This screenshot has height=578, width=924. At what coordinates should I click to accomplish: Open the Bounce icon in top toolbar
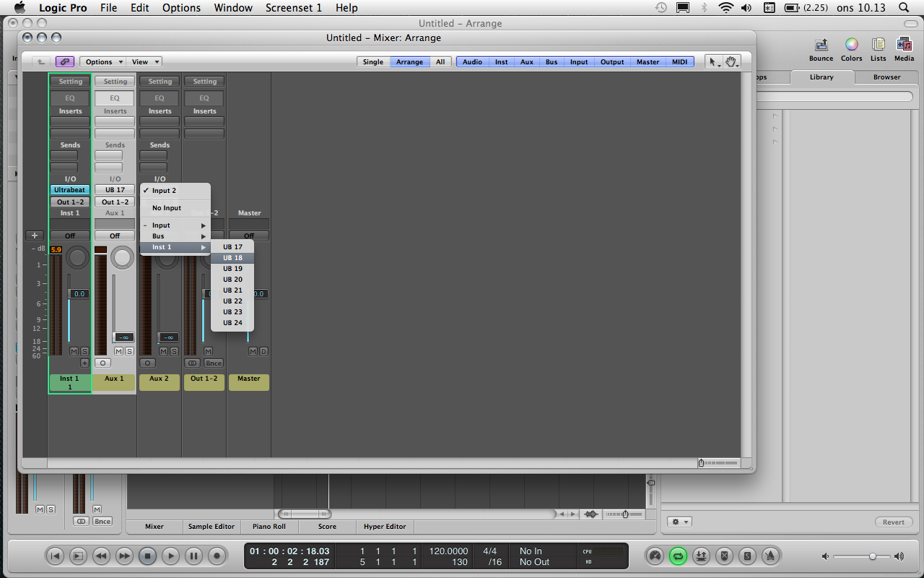pos(821,49)
